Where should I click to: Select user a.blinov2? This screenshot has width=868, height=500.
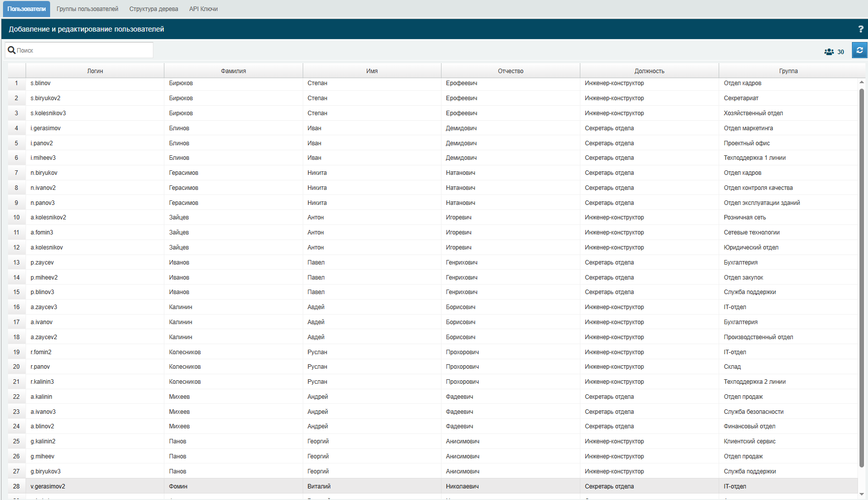[42, 426]
